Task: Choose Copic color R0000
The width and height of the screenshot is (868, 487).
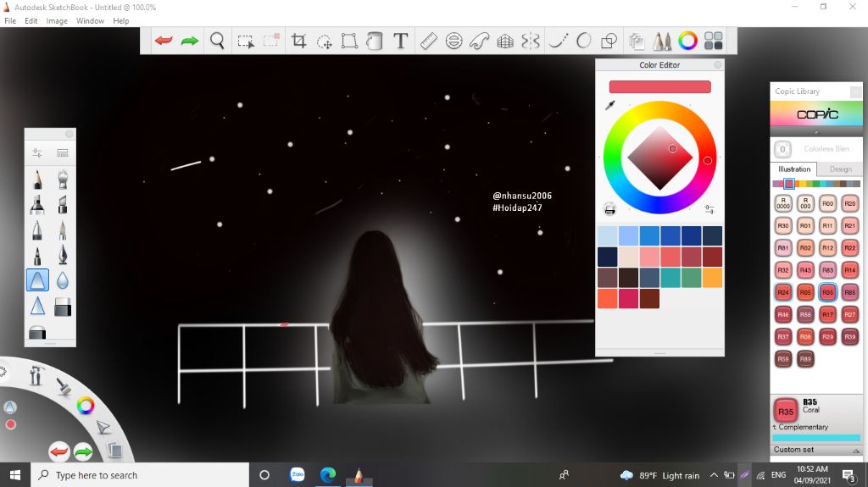Action: click(782, 203)
